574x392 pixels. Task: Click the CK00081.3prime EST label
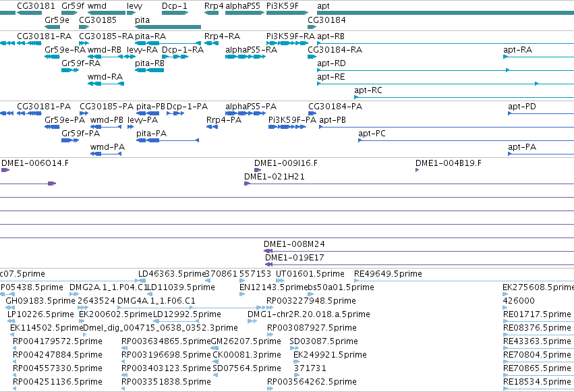(247, 355)
